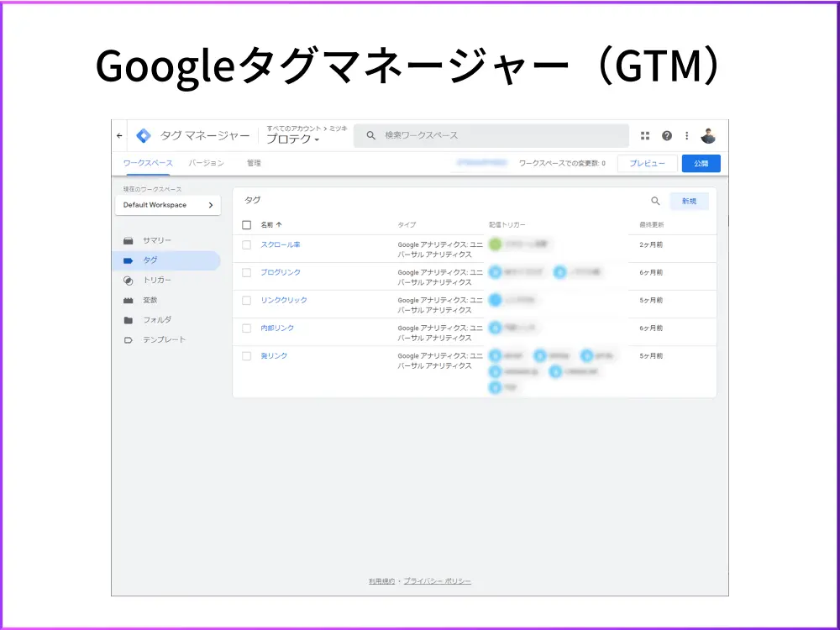This screenshot has height=630, width=840.
Task: Open the ブログリンク tag link
Action: click(281, 272)
